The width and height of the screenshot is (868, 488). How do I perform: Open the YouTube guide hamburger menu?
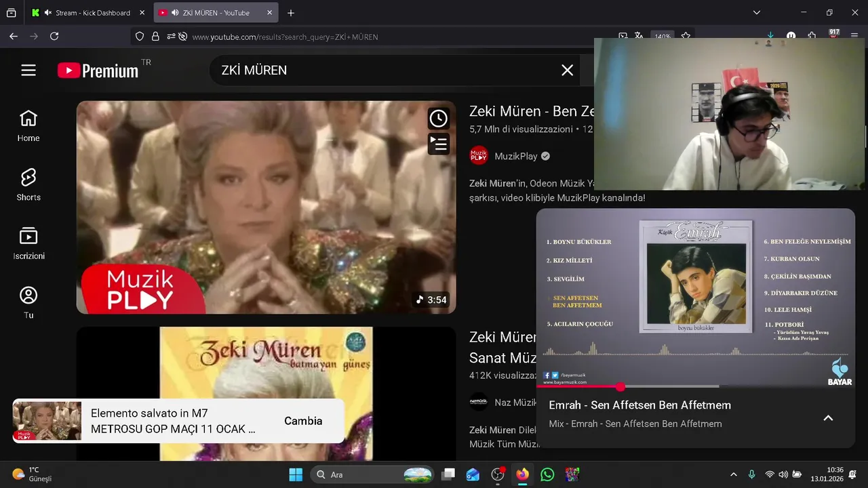click(28, 70)
